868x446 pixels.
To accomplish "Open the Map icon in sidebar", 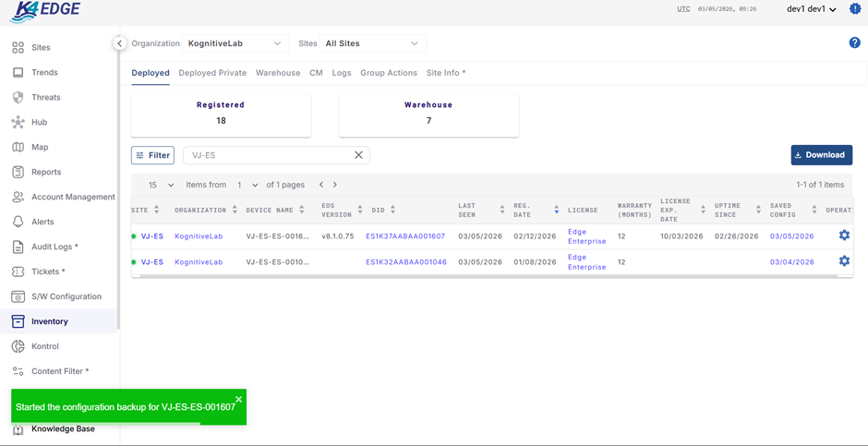I will coord(18,147).
